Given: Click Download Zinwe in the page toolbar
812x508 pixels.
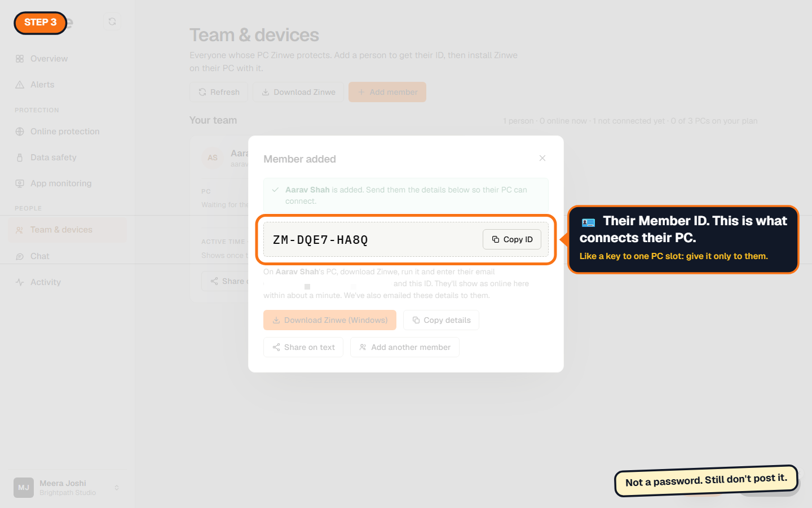Looking at the screenshot, I should [x=298, y=92].
